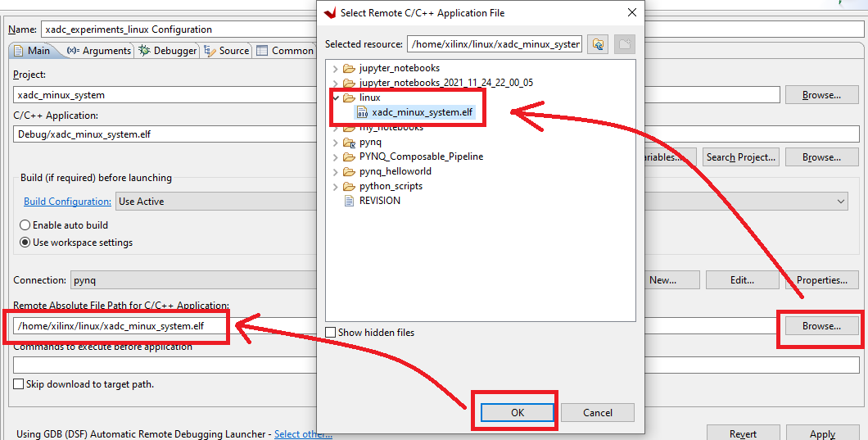Click the Edit connection button
Screen dimensions: 868x440
pos(743,280)
